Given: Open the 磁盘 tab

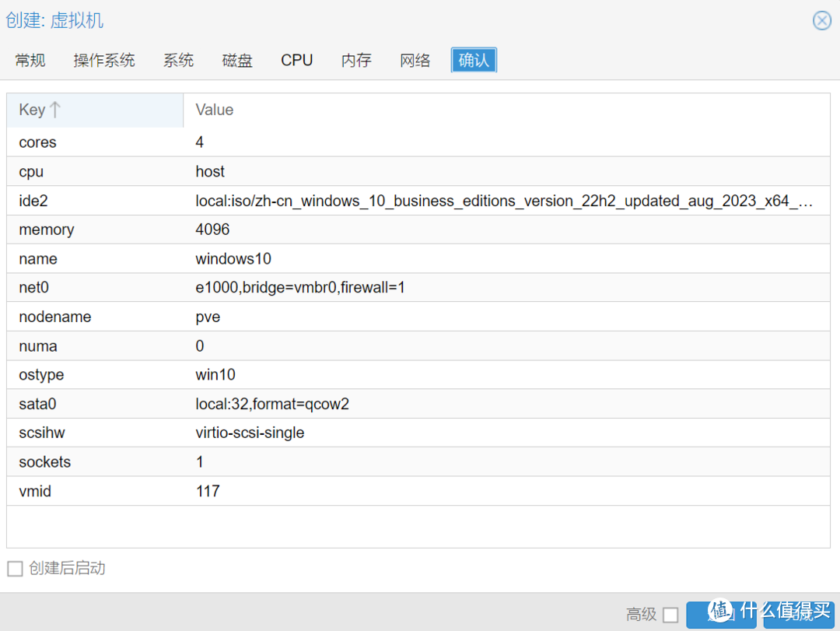Looking at the screenshot, I should pyautogui.click(x=237, y=60).
